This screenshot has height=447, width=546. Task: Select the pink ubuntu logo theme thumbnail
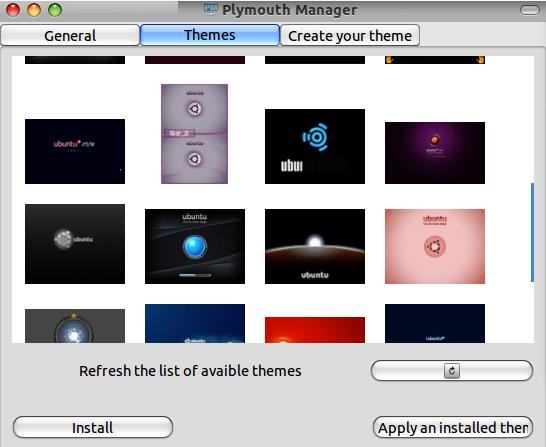[x=435, y=246]
